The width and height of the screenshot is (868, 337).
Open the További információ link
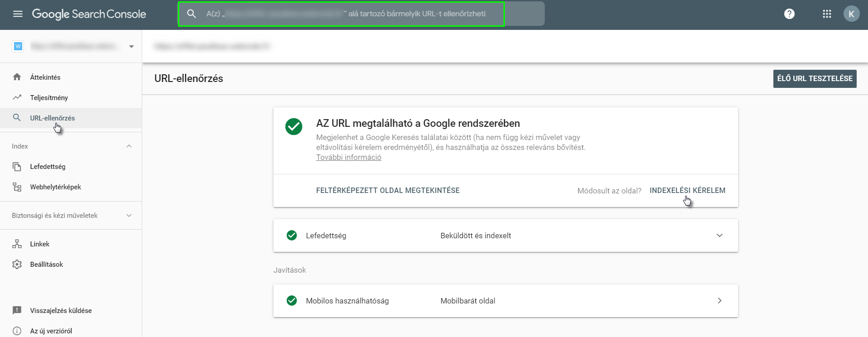(349, 157)
